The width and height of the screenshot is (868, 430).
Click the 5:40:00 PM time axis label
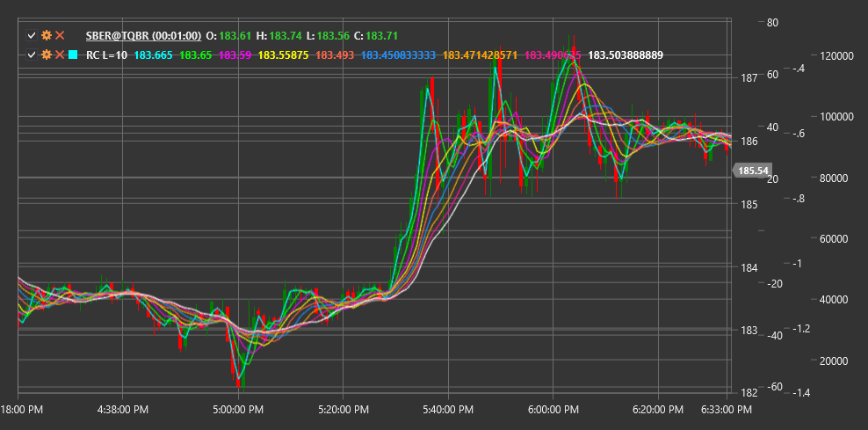(x=448, y=410)
